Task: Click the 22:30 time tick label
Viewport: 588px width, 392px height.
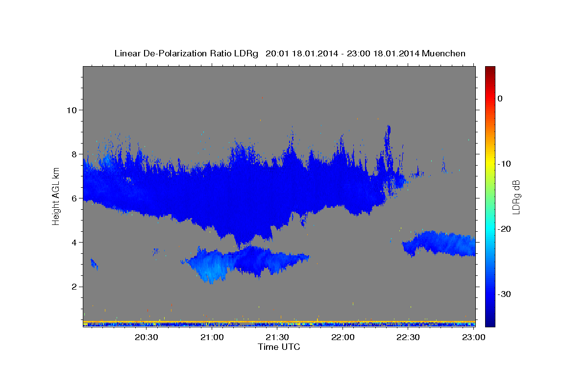Action: 408,337
